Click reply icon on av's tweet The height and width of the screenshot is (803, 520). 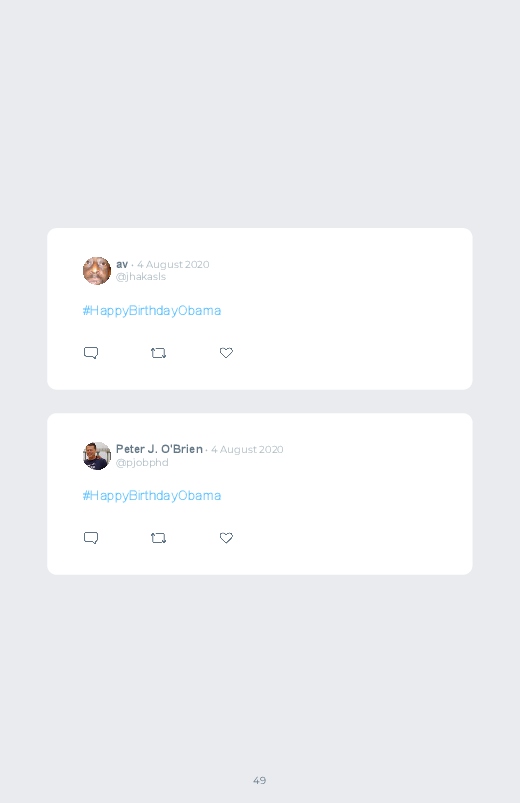[91, 353]
